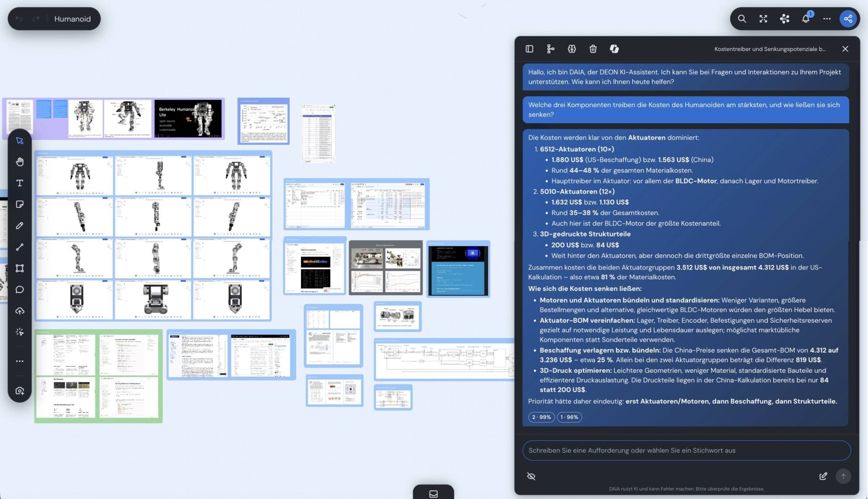Select the frame shape tool
Screen dimensions: 868x499
20,268
